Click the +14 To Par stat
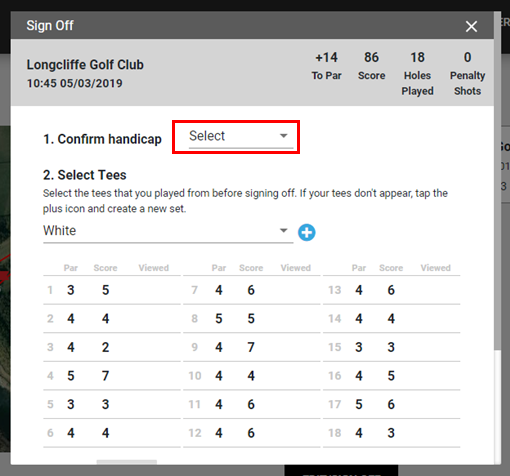Screen dimensions: 510x476 (327, 66)
